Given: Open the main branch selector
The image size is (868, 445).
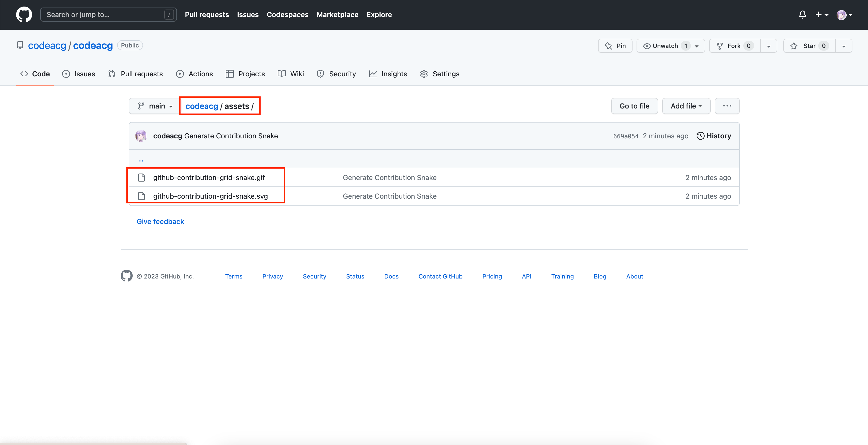Looking at the screenshot, I should 155,106.
